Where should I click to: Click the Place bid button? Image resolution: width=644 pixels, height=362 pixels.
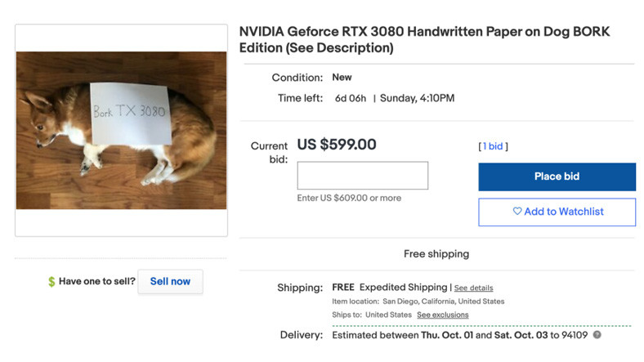[x=557, y=177]
